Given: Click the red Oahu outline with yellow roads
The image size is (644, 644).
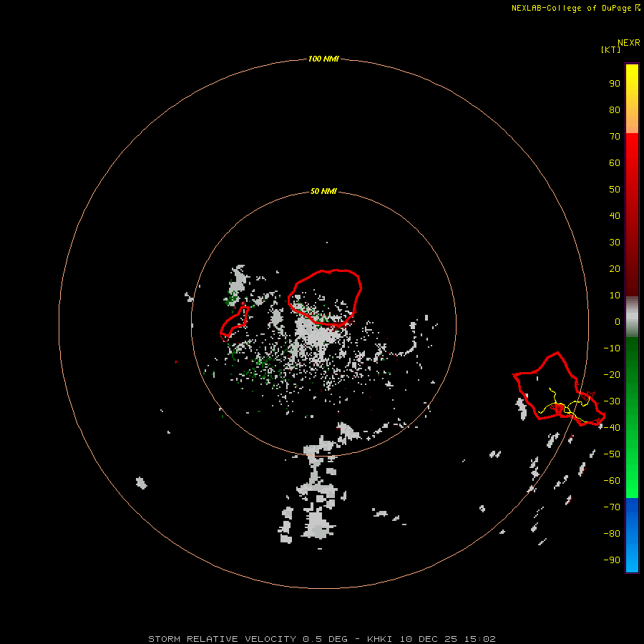Looking at the screenshot, I should click(x=559, y=389).
